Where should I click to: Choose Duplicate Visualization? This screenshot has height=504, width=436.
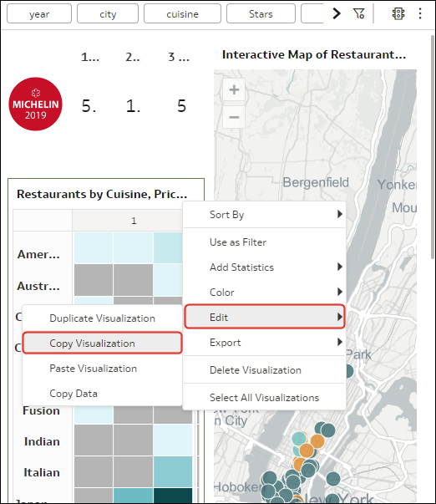102,318
